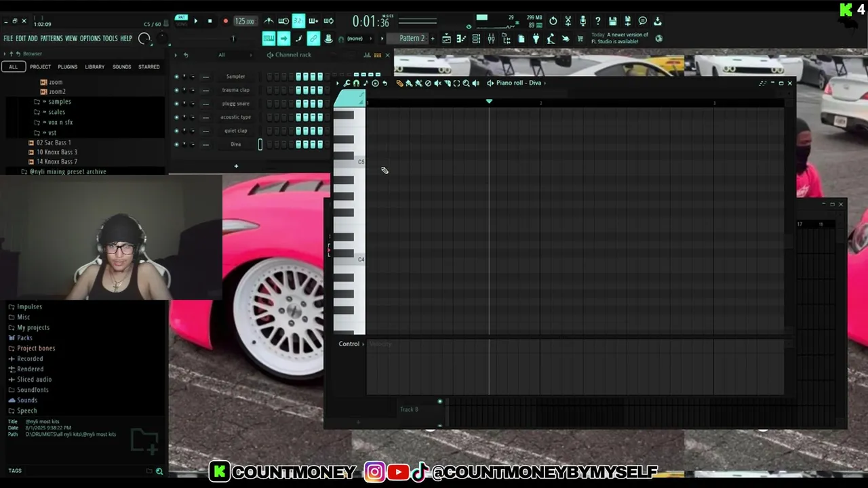868x488 pixels.
Task: Select the Select tool in piano roll
Action: 456,83
